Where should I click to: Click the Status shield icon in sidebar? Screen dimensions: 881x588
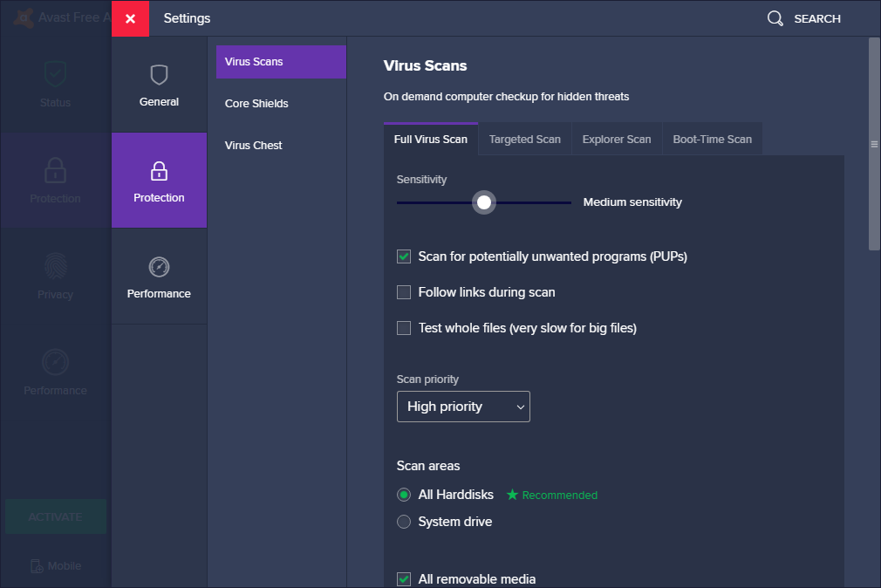coord(55,75)
